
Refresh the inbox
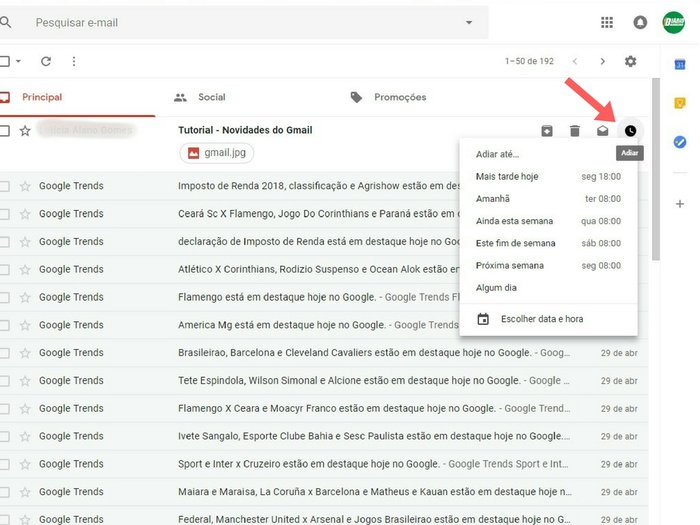[46, 61]
